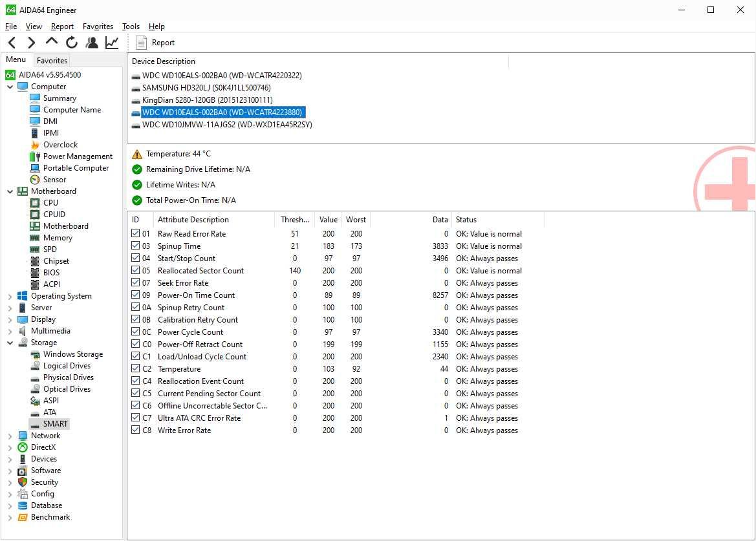Open the Favorites menu
The image size is (756, 541).
(98, 27)
